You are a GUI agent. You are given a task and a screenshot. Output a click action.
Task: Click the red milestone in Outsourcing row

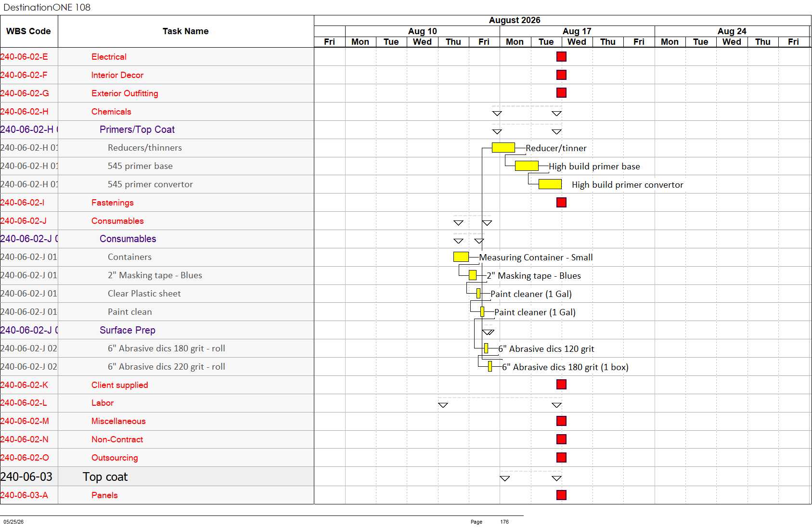point(561,457)
